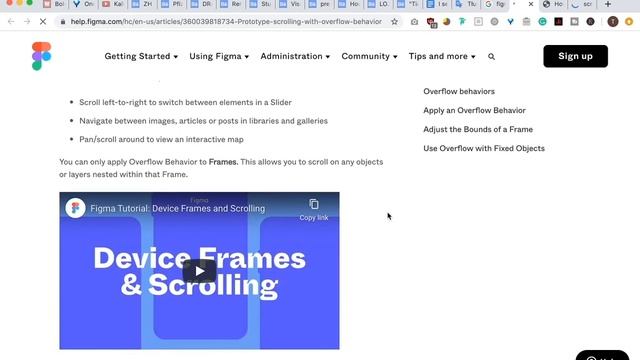Screen dimensions: 640x360
Task: Click the bold word 'Frames.' in paragraph
Action: (x=223, y=162)
